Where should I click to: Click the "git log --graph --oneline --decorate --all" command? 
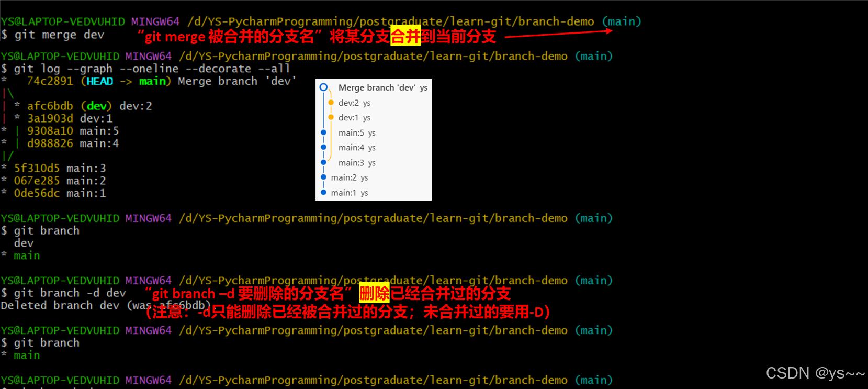coord(152,69)
